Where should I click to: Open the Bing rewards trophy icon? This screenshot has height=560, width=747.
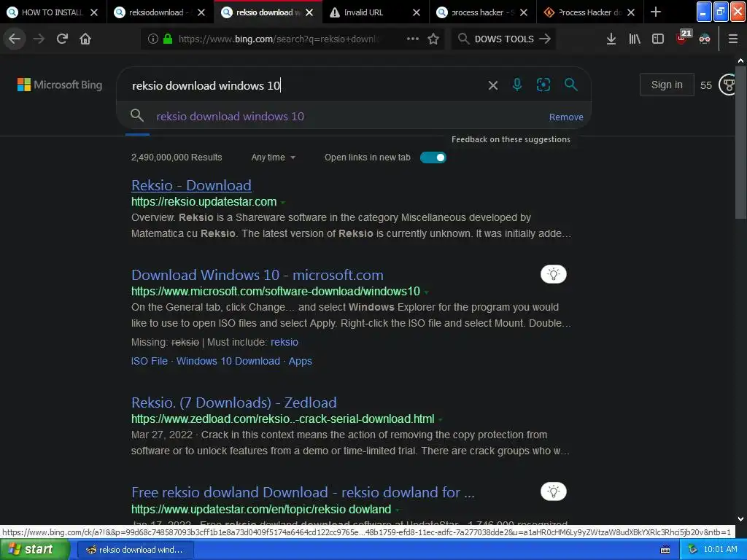[x=728, y=85]
